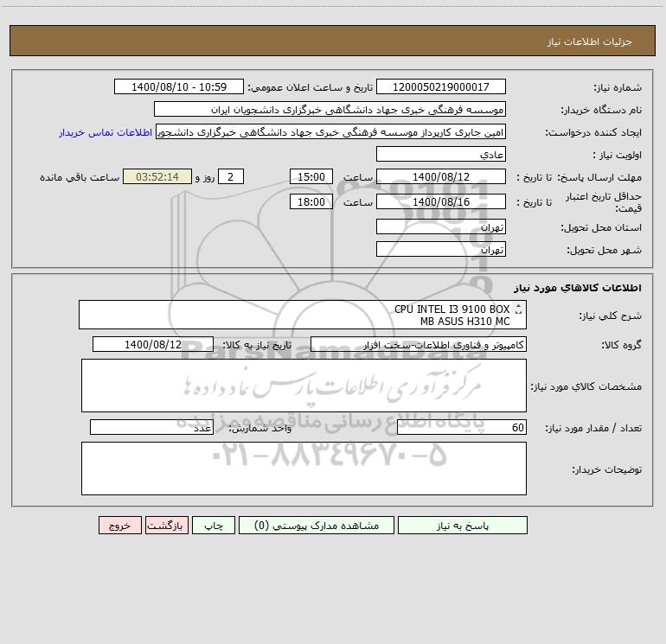The width and height of the screenshot is (666, 644).
Task: Click the spinner arrows in شرح کلی نیاز box
Action: pyautogui.click(x=518, y=309)
